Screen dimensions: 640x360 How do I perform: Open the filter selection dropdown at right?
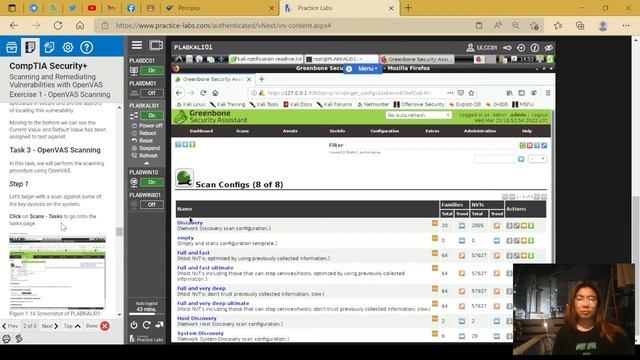(537, 159)
